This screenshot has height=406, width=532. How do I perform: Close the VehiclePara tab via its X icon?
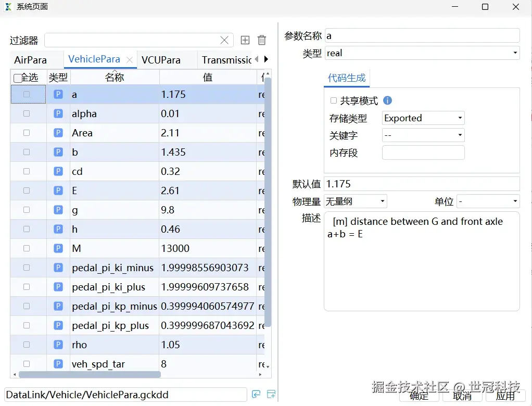129,59
